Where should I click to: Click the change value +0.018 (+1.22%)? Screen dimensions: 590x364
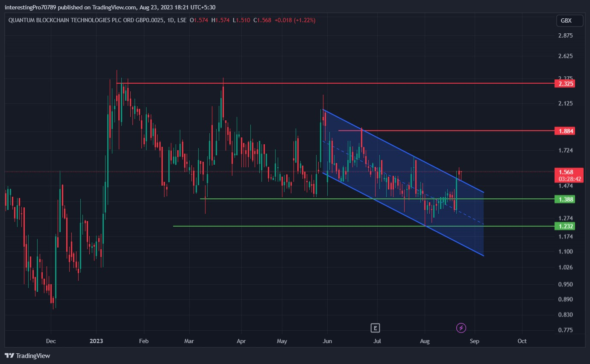click(x=295, y=20)
